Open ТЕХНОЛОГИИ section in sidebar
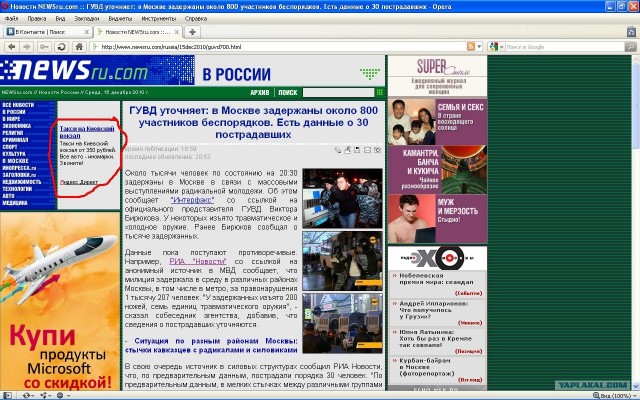640x400 pixels. 17,189
